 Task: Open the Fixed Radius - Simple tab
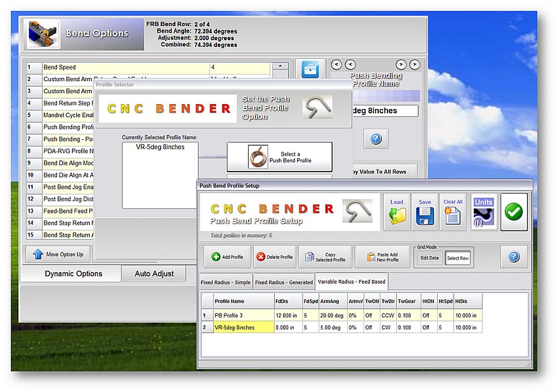(226, 282)
